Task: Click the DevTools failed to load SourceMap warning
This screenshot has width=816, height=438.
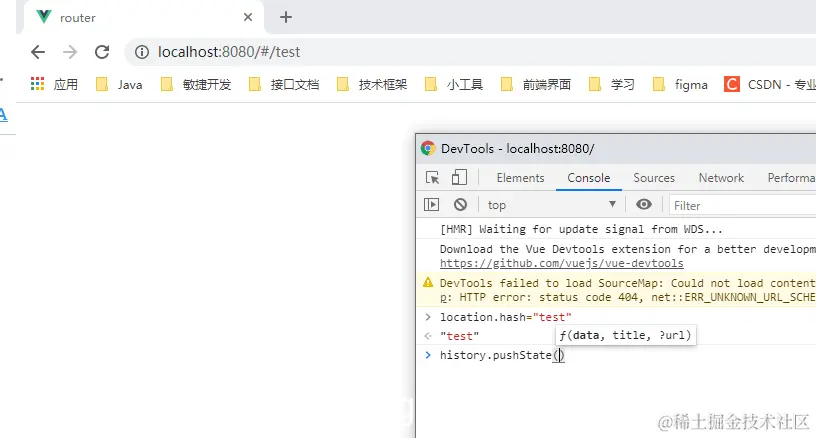Action: (616, 290)
